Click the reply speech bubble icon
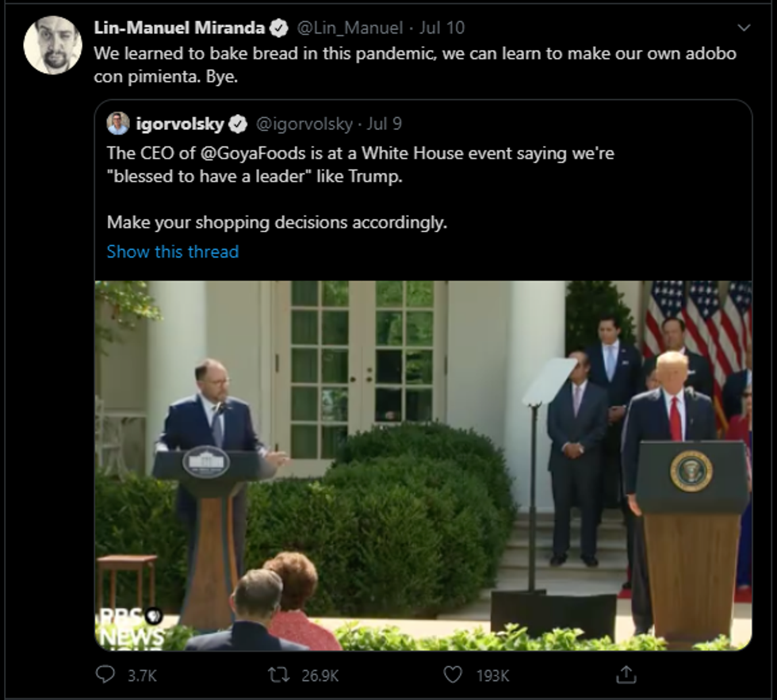This screenshot has width=777, height=700. (x=105, y=675)
